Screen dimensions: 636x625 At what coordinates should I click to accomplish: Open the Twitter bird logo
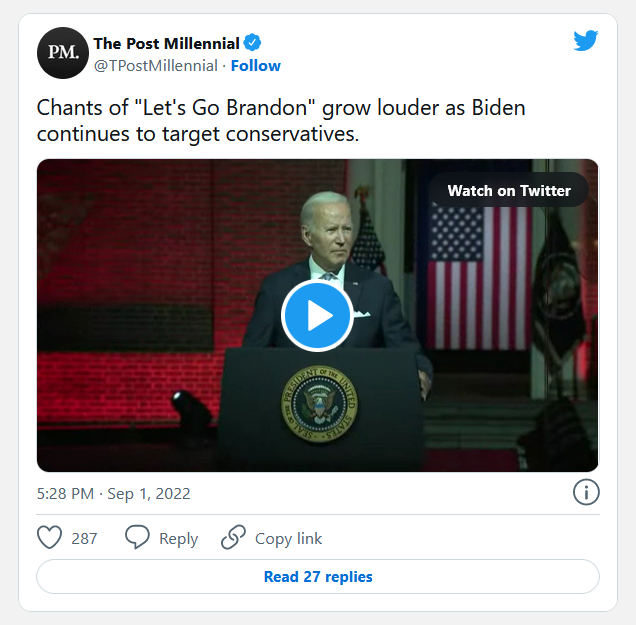coord(586,42)
